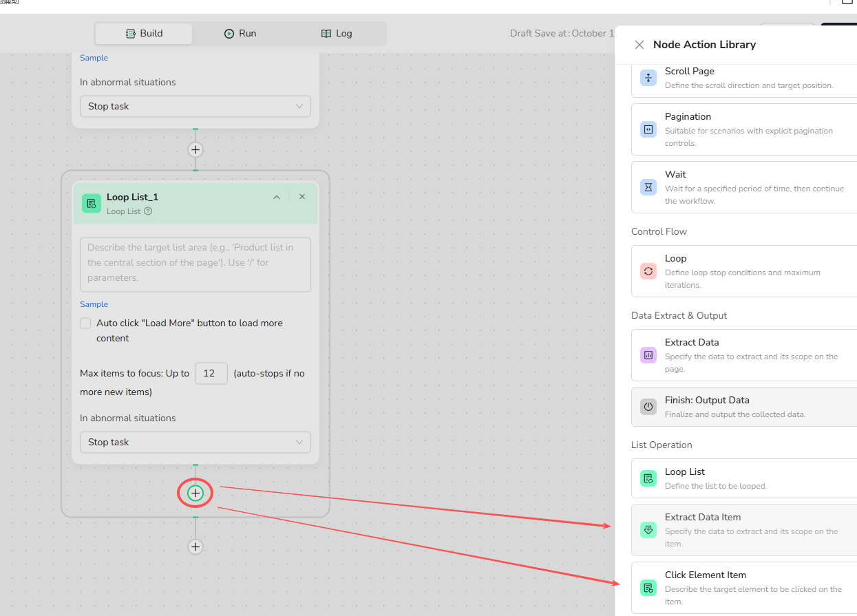Open the Loop List help question icon
This screenshot has height=616, width=857.
pyautogui.click(x=148, y=211)
